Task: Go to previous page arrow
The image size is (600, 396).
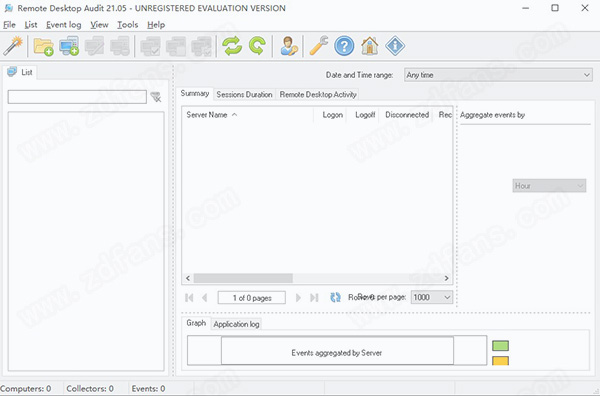Action: (x=205, y=298)
